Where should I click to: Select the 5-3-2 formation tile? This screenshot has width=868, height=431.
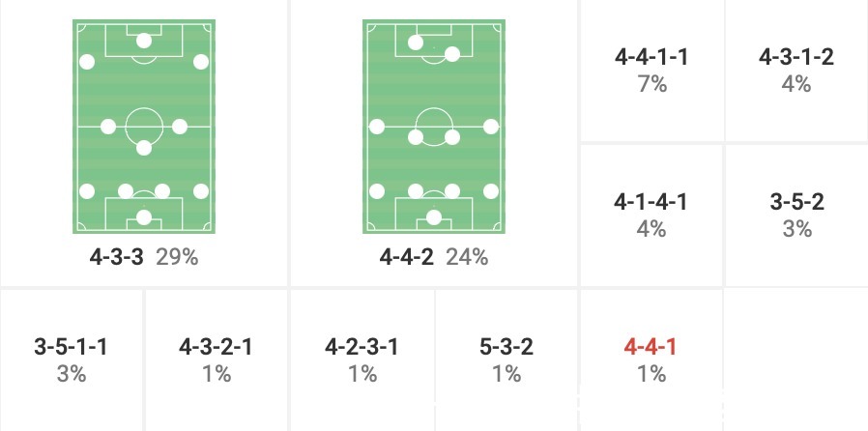[506, 359]
